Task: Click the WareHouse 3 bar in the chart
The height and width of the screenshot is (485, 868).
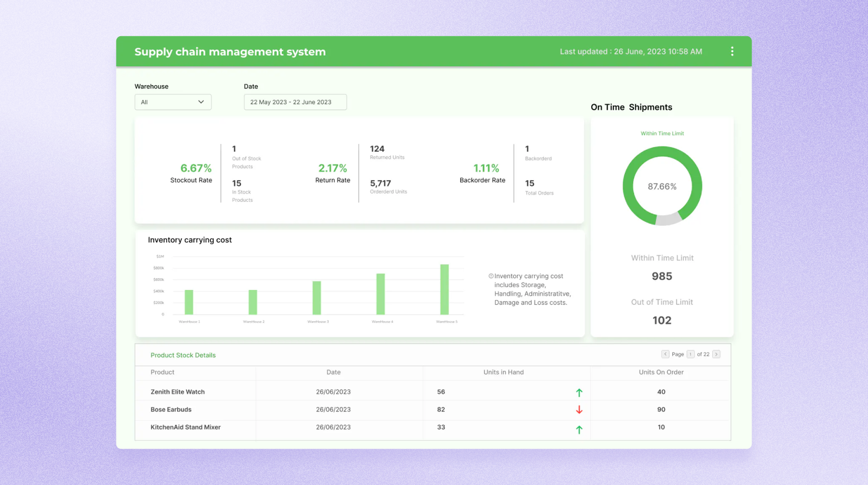Action: [x=317, y=298]
